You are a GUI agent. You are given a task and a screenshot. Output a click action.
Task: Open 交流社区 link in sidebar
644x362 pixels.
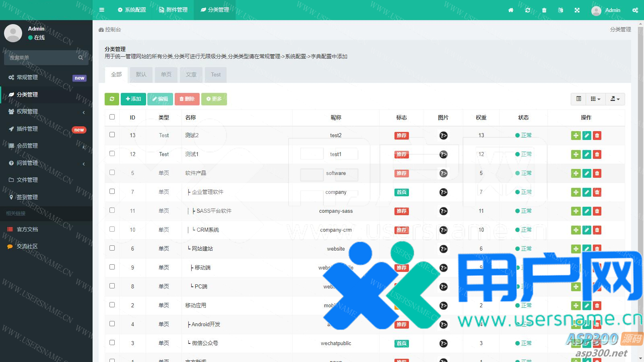coord(46,246)
